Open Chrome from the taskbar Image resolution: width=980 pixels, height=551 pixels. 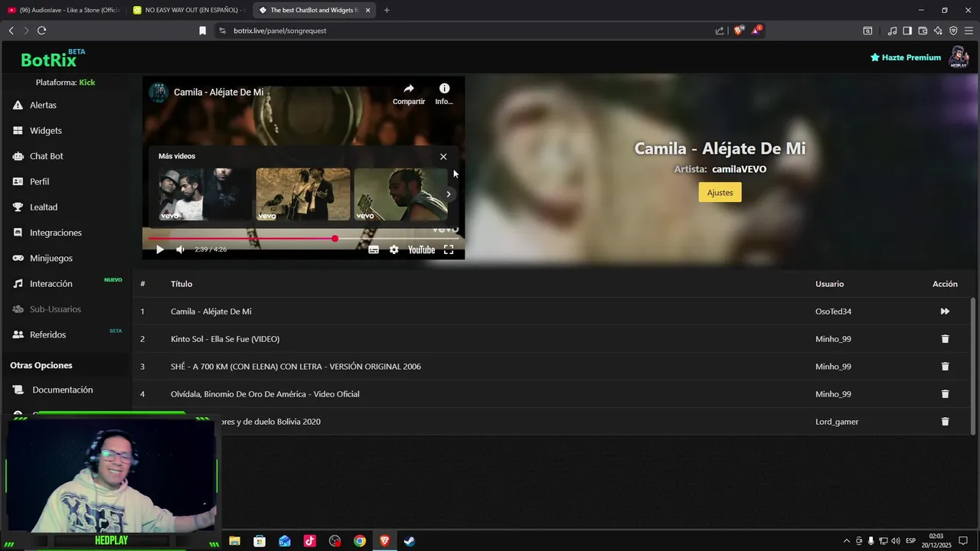click(359, 541)
